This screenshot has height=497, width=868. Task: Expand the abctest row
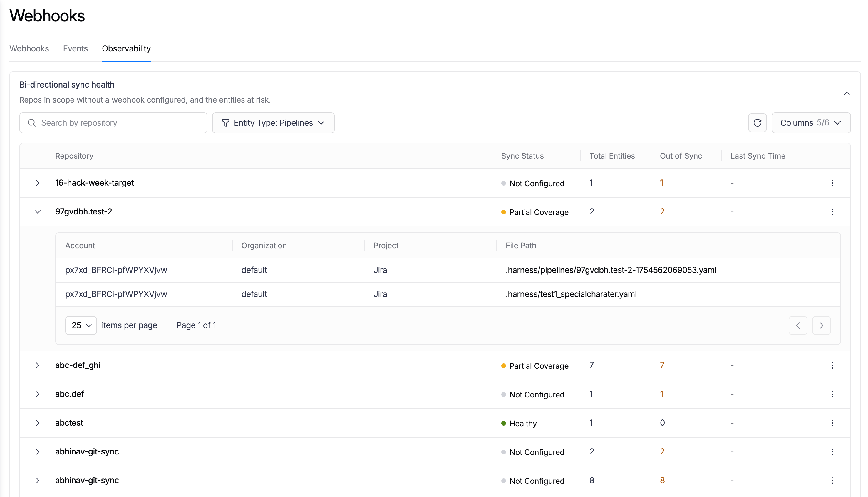[38, 423]
